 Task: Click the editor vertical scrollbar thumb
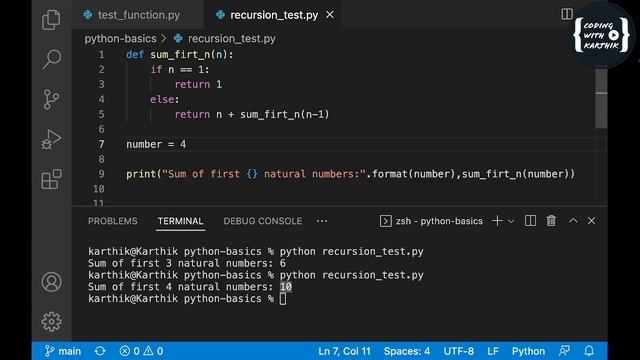[x=601, y=98]
